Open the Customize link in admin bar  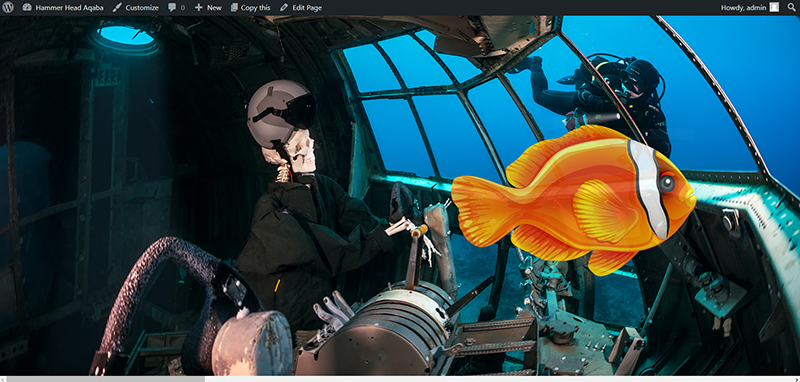[135, 8]
